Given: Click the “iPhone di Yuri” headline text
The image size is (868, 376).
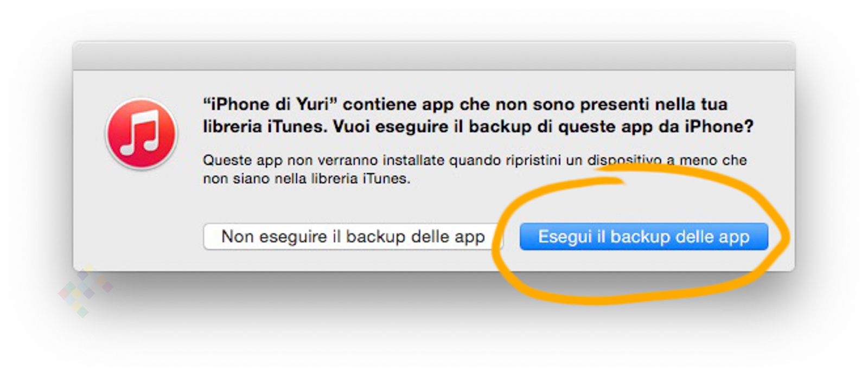Looking at the screenshot, I should [x=266, y=104].
